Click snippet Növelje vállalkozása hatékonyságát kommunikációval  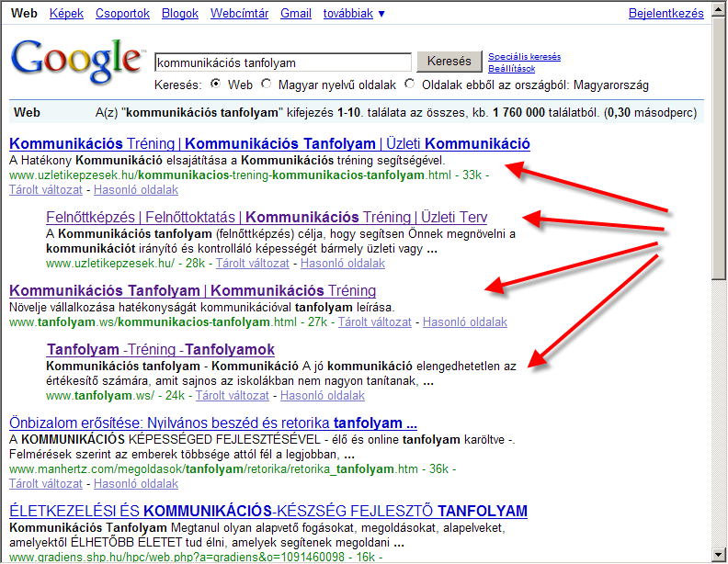click(x=201, y=308)
